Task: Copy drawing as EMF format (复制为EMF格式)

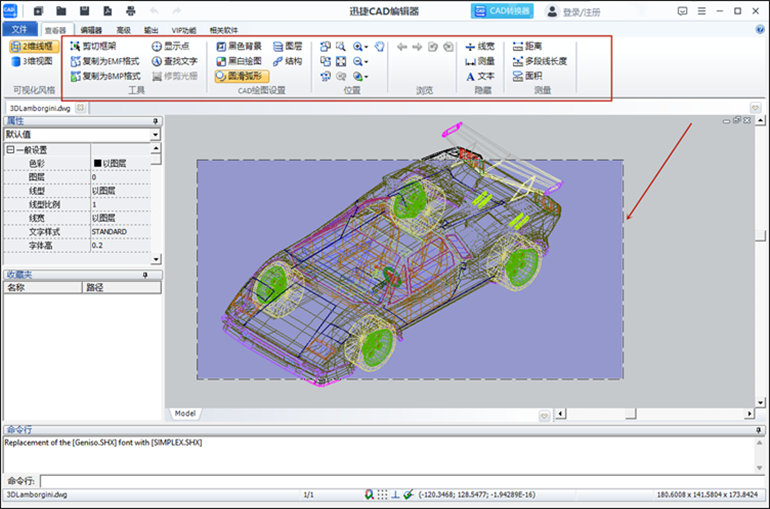Action: pyautogui.click(x=105, y=61)
